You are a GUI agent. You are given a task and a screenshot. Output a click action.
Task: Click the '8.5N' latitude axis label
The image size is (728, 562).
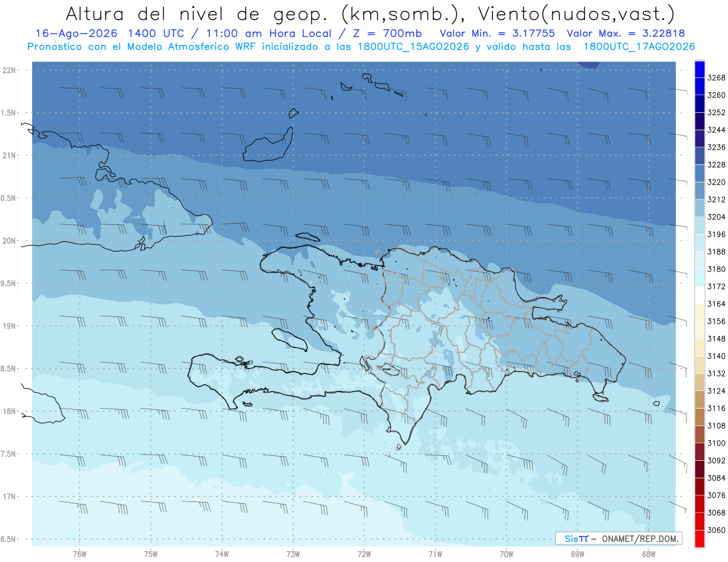(9, 369)
